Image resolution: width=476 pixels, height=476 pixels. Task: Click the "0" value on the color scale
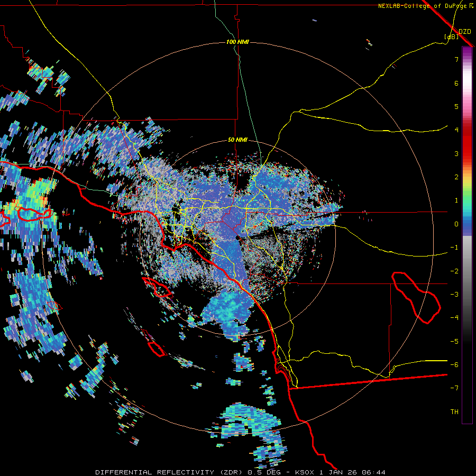click(456, 224)
